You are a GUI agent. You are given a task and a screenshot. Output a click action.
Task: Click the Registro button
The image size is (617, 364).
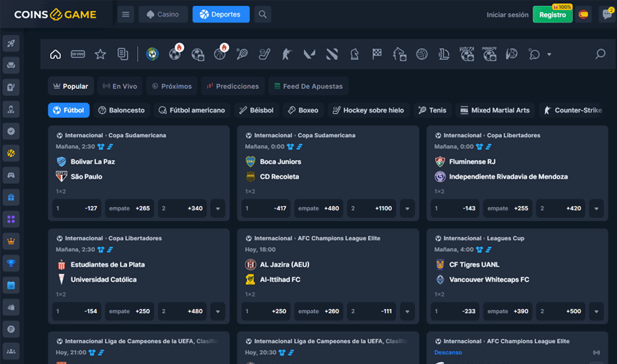(553, 15)
